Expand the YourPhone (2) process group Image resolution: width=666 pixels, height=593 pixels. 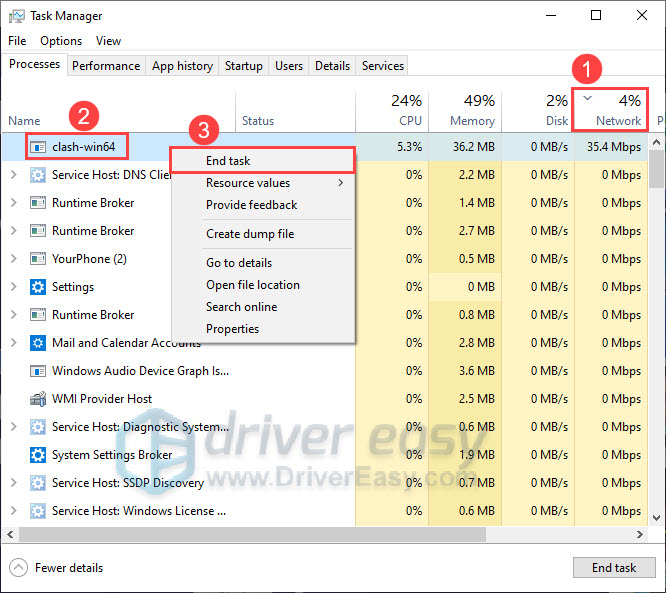[13, 259]
